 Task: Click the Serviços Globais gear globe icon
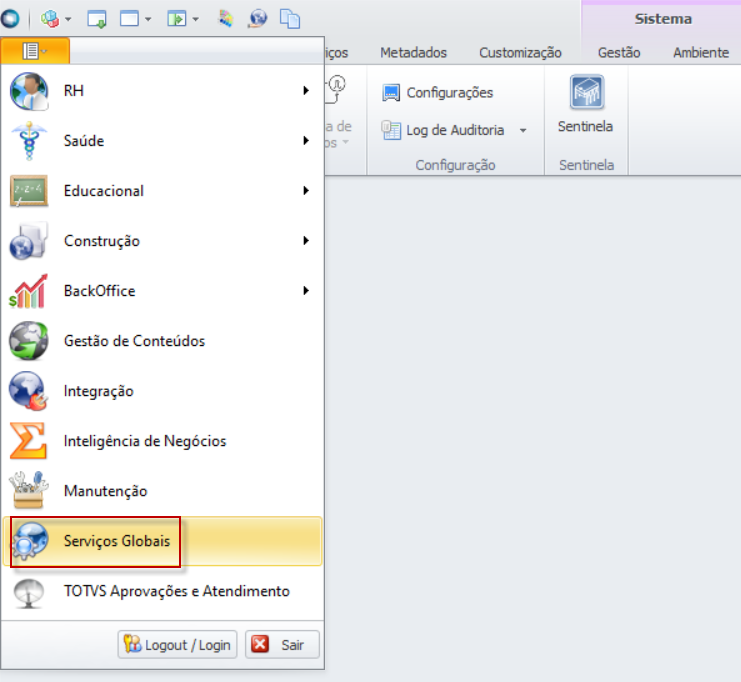[x=30, y=542]
